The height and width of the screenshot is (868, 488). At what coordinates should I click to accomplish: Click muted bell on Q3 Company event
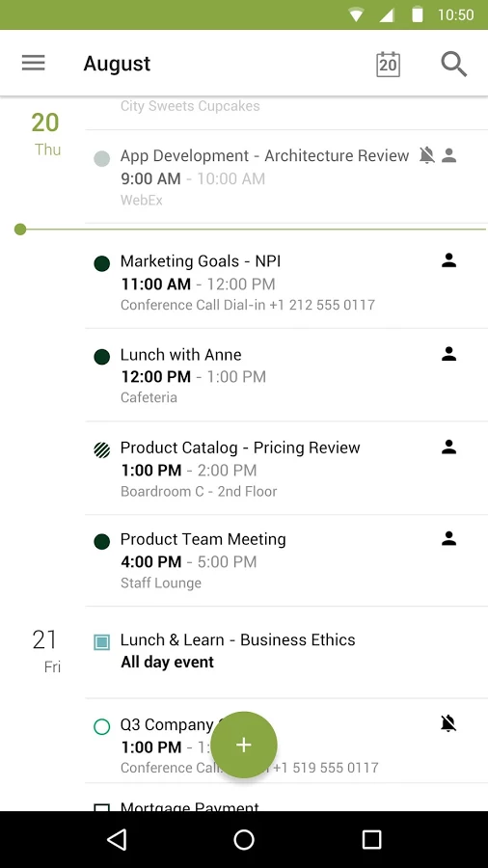tap(448, 723)
